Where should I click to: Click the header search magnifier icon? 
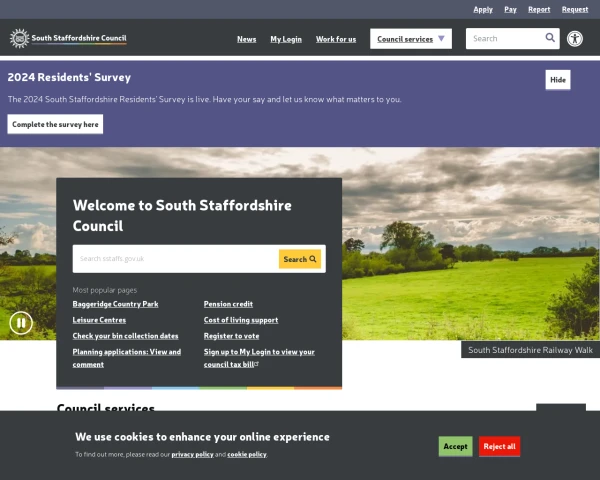coord(550,38)
